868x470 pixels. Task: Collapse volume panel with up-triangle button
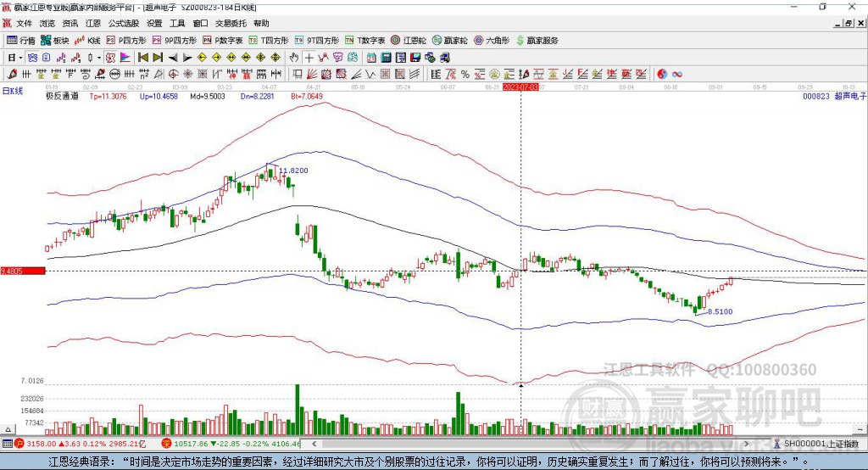[8, 429]
